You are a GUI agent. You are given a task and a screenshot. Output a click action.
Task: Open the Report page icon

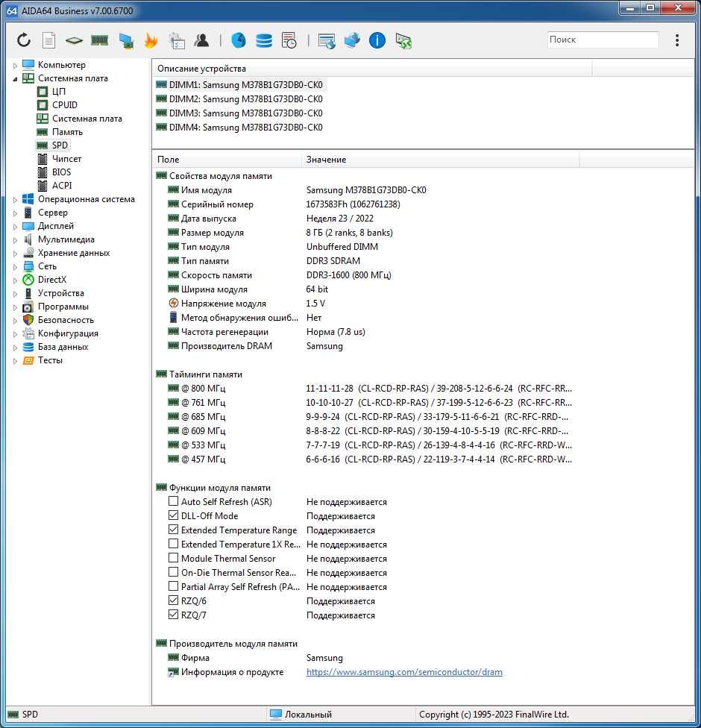point(48,40)
